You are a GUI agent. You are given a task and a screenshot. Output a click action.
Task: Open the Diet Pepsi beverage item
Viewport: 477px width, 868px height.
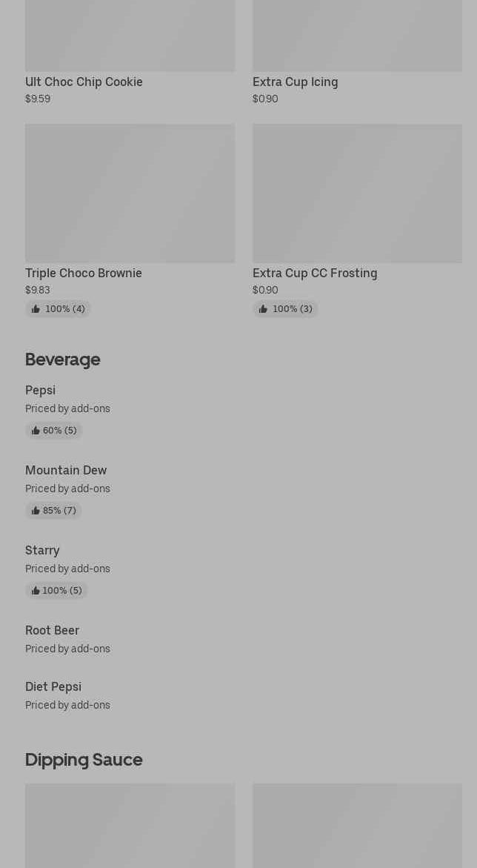click(x=53, y=686)
